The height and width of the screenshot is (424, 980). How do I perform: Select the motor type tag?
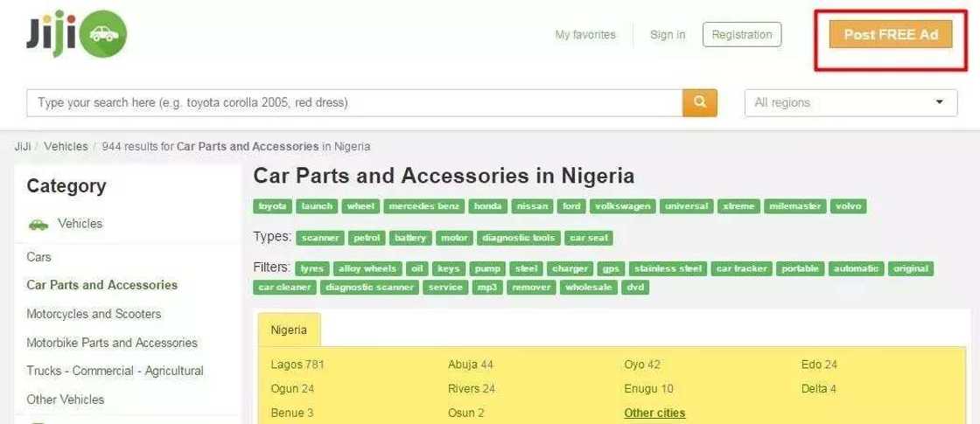point(454,238)
